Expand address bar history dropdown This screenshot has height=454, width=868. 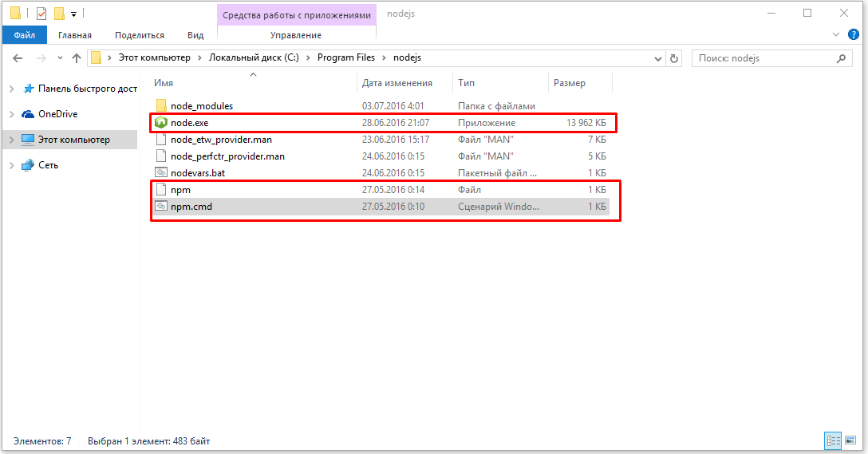click(657, 58)
